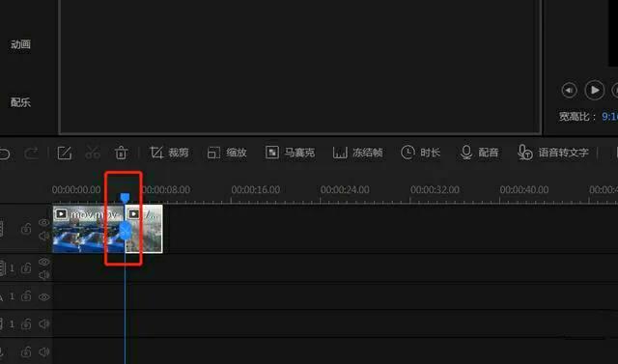Toggle lock on overlay track 1
618x364 pixels.
click(26, 268)
